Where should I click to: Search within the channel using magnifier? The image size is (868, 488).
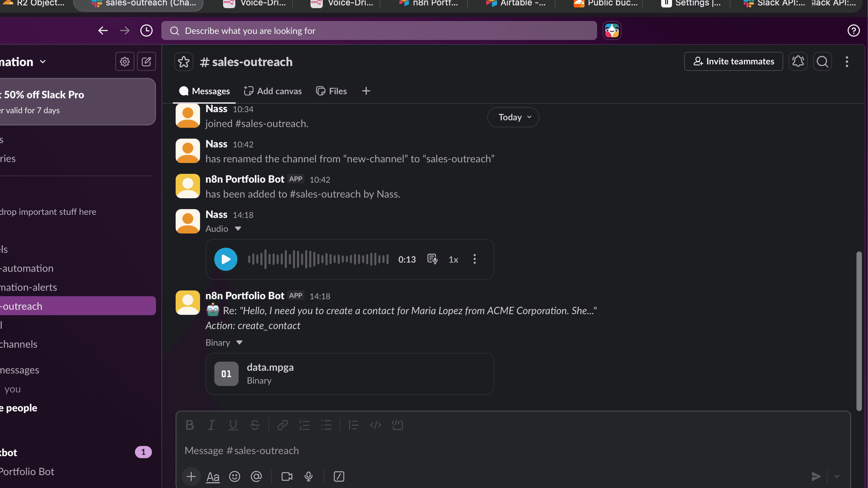coord(823,61)
